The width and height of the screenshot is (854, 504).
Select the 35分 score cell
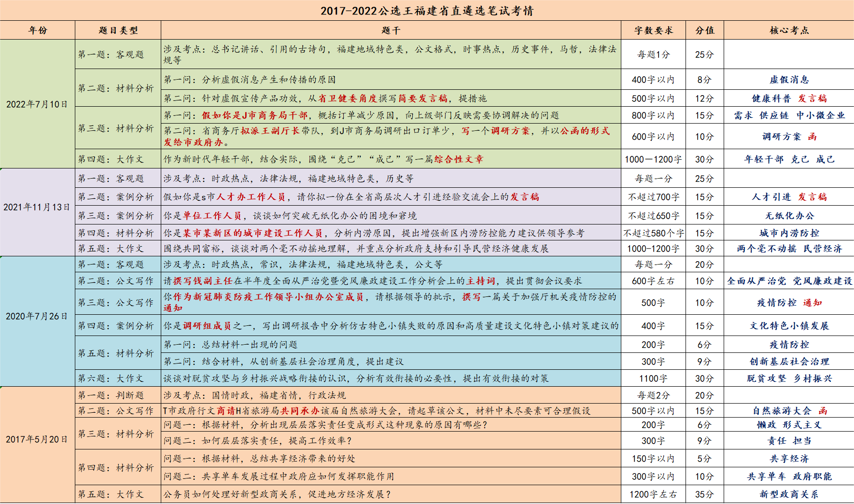[704, 494]
